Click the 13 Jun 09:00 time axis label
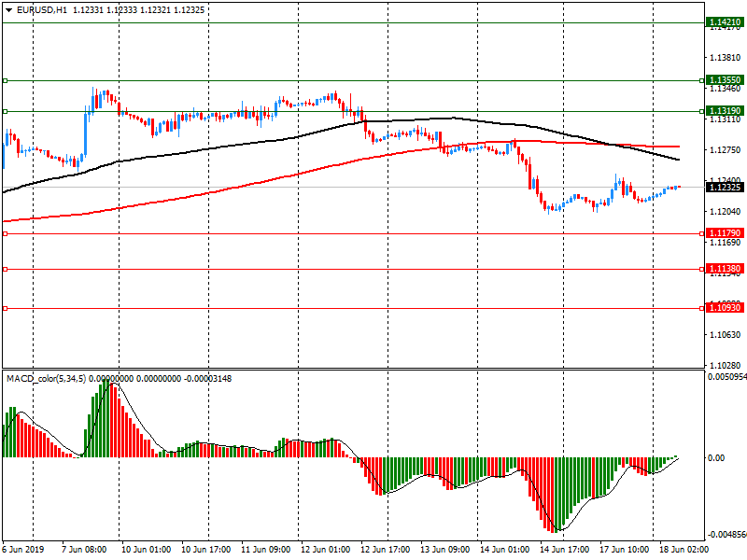 click(445, 549)
